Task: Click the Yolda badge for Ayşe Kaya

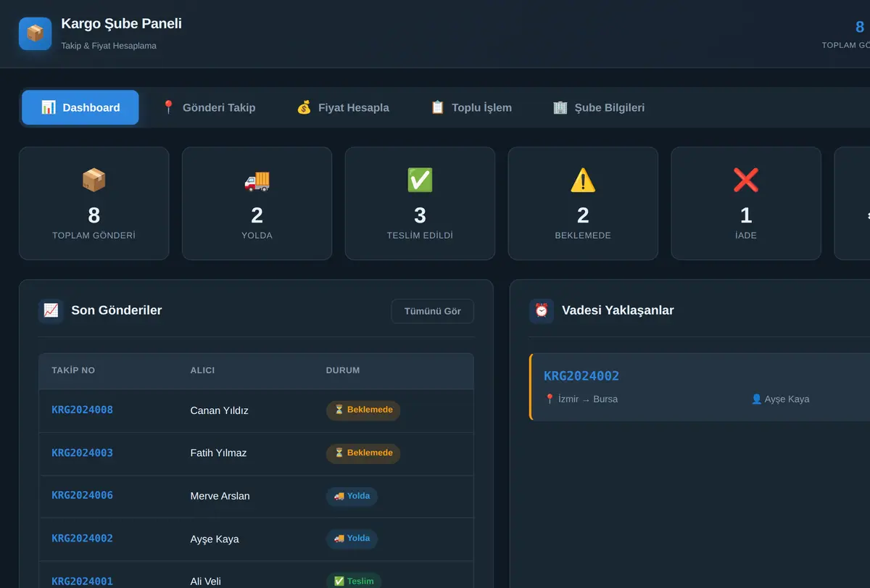Action: coord(352,539)
